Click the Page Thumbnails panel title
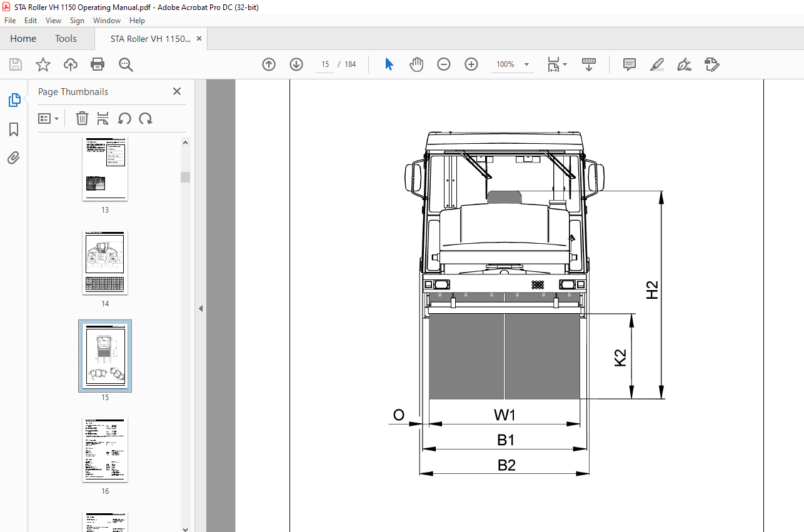The height and width of the screenshot is (532, 804). (73, 92)
